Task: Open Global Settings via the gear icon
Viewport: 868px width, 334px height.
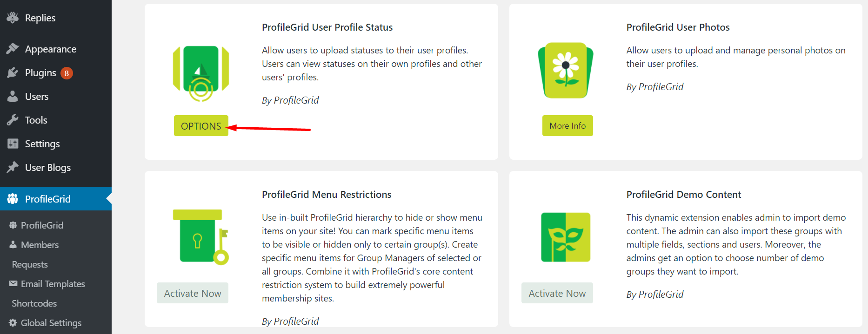Action: (x=13, y=322)
